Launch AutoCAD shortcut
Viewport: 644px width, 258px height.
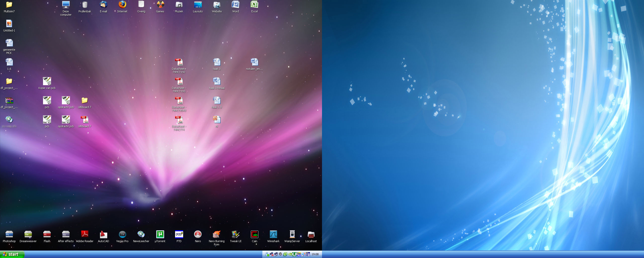[103, 237]
